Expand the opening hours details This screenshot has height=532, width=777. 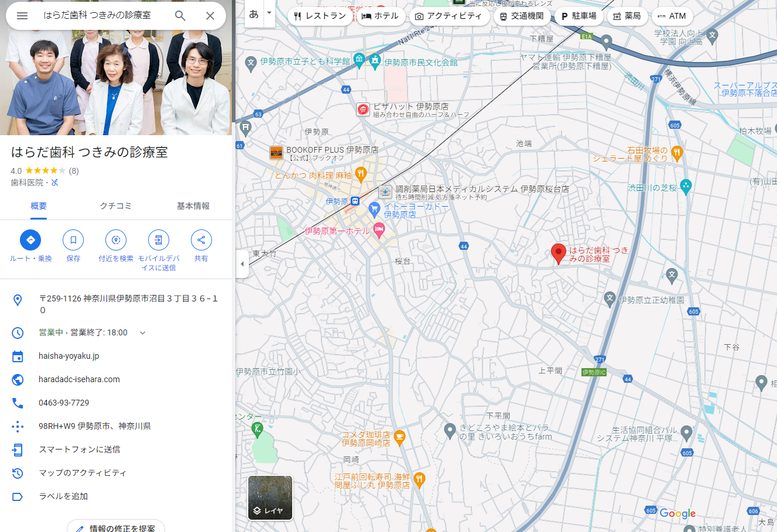click(x=142, y=332)
